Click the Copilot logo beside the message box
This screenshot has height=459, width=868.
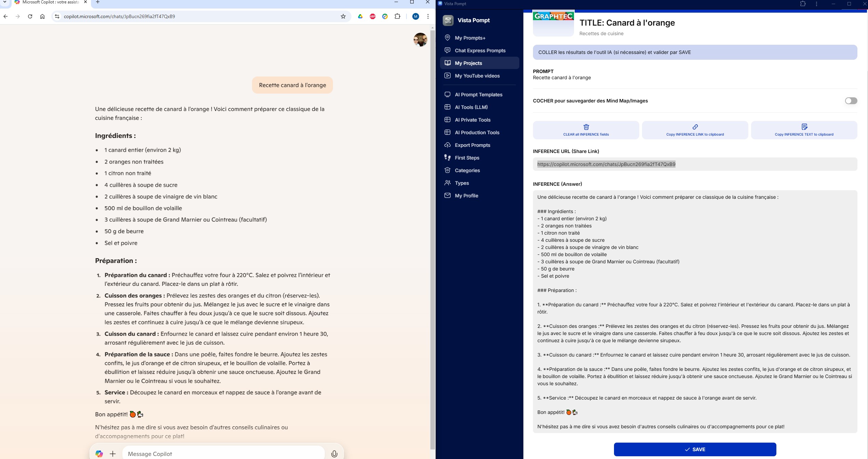pos(99,454)
